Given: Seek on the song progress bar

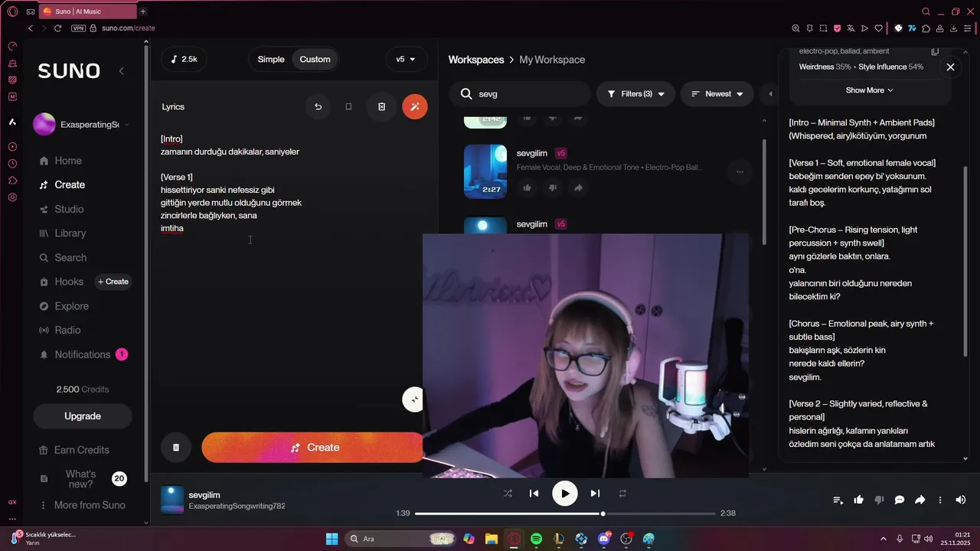Looking at the screenshot, I should (x=565, y=514).
